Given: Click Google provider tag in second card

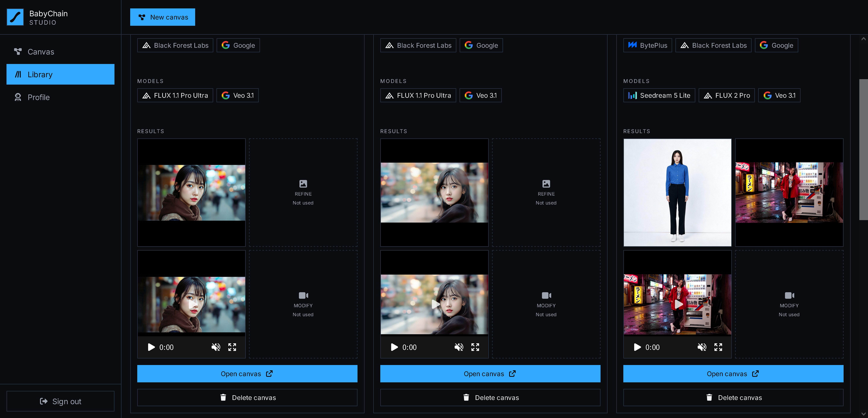Looking at the screenshot, I should (x=481, y=45).
